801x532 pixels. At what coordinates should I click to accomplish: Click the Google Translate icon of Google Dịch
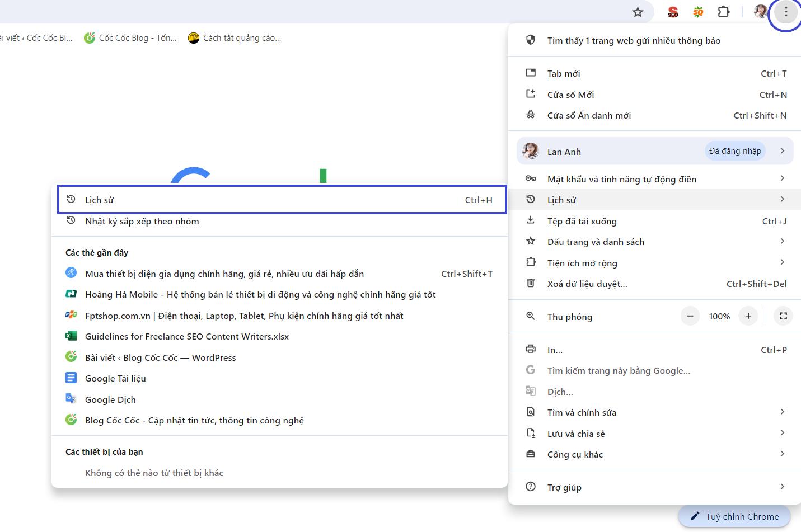71,398
